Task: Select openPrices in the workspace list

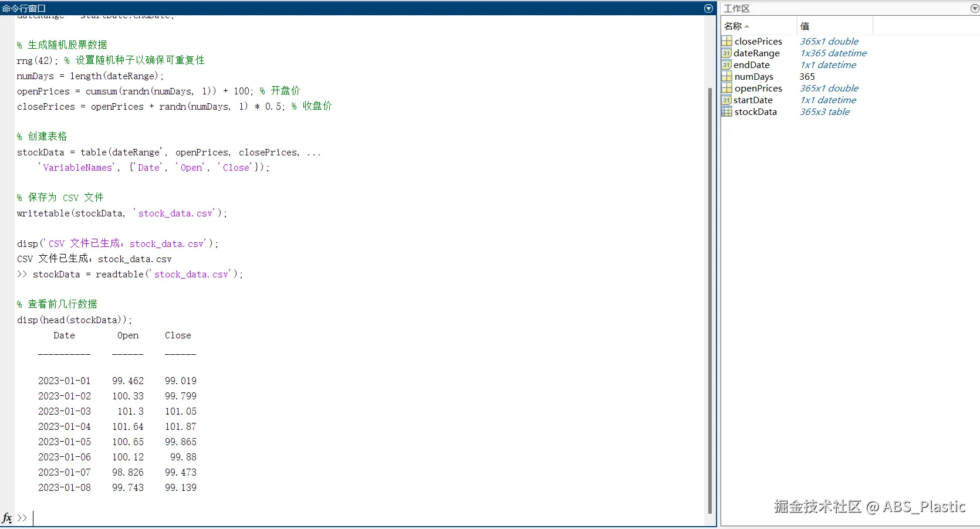Action: pos(758,88)
